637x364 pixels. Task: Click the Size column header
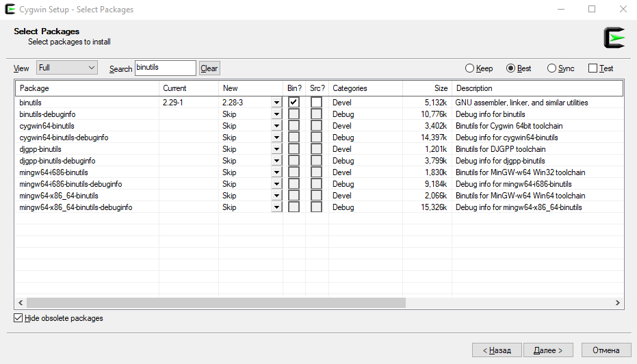pyautogui.click(x=428, y=88)
